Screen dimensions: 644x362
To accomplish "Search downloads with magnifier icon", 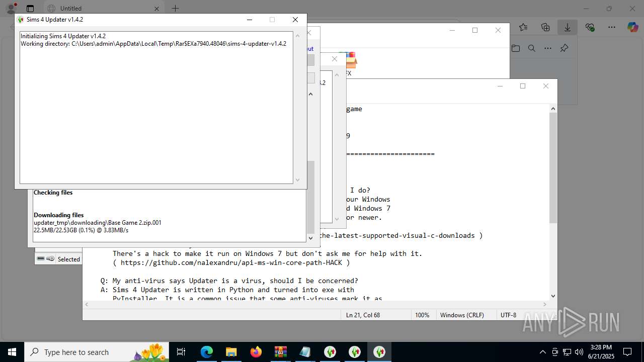I will pos(532,48).
